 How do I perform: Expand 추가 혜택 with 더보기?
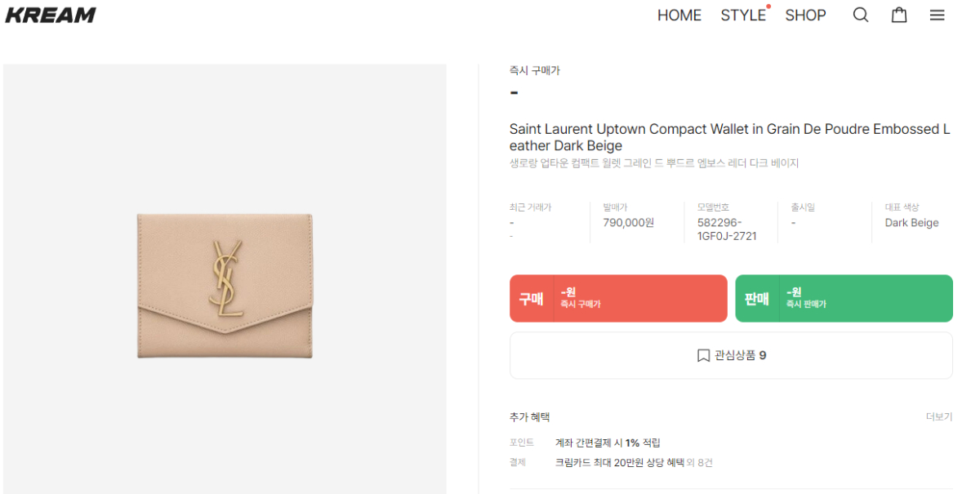938,416
